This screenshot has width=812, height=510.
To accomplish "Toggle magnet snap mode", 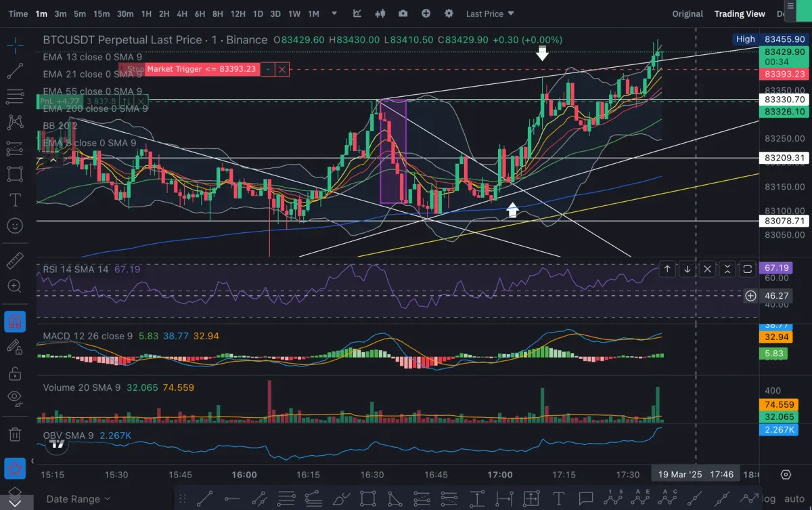I will click(x=15, y=321).
